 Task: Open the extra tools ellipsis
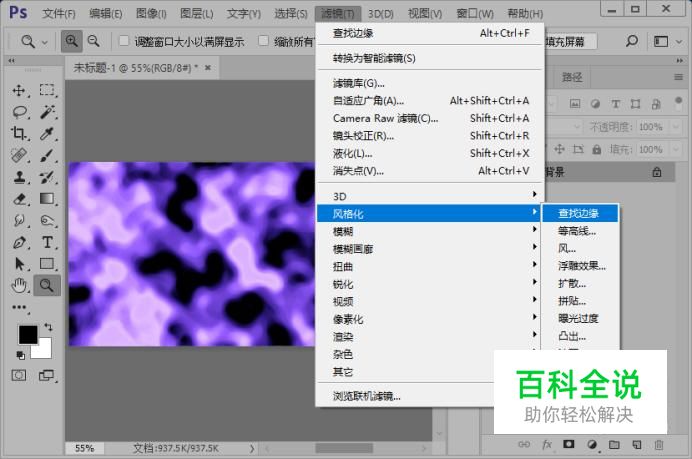[19, 307]
